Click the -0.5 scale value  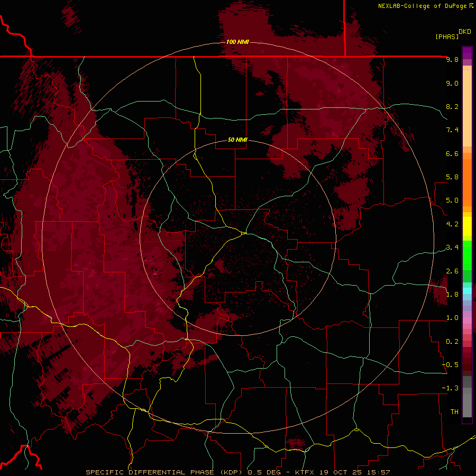(x=450, y=365)
